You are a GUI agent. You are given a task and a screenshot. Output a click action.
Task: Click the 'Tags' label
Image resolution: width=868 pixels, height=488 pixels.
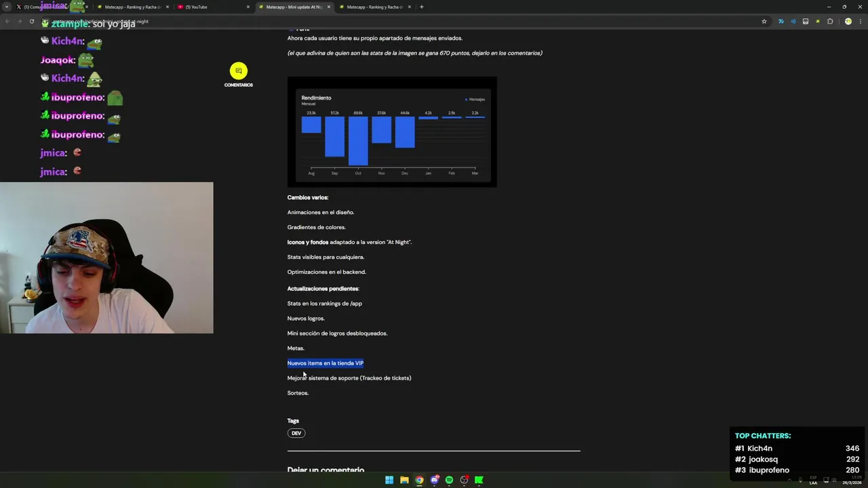[x=293, y=421]
